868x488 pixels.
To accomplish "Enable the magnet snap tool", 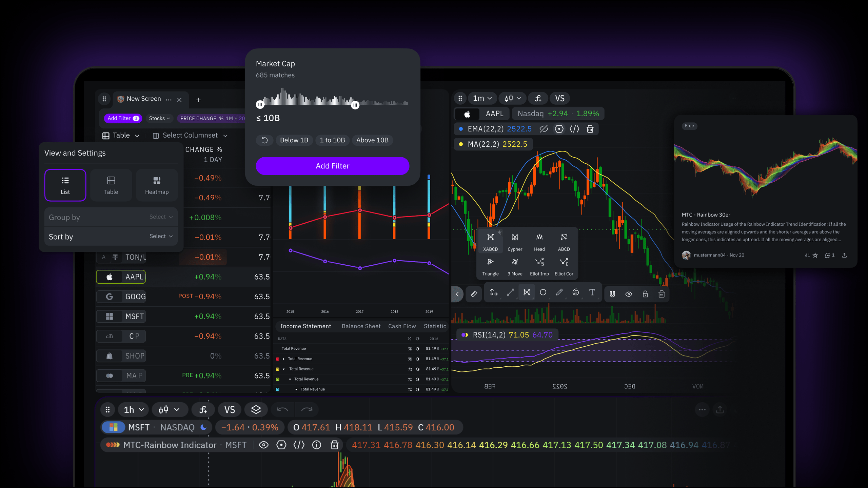I will [612, 294].
